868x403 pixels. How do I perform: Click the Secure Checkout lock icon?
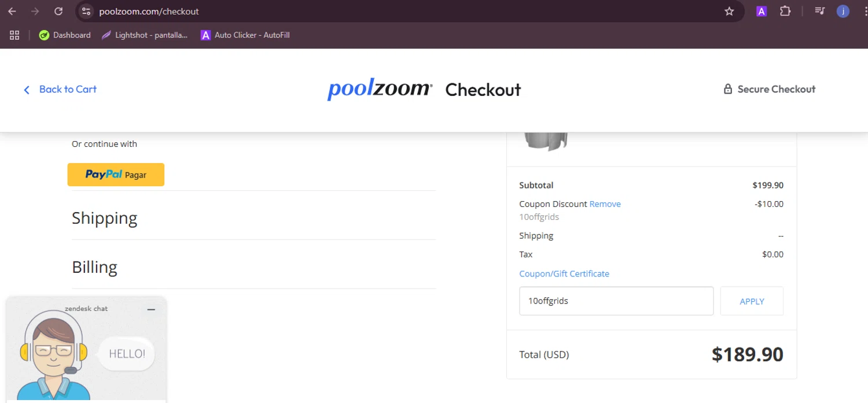click(728, 89)
